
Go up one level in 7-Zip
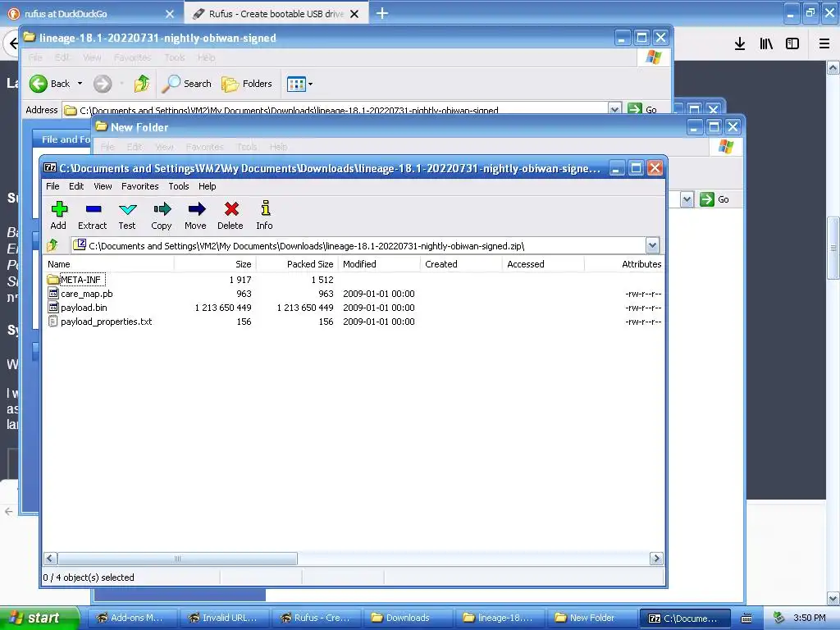click(52, 245)
